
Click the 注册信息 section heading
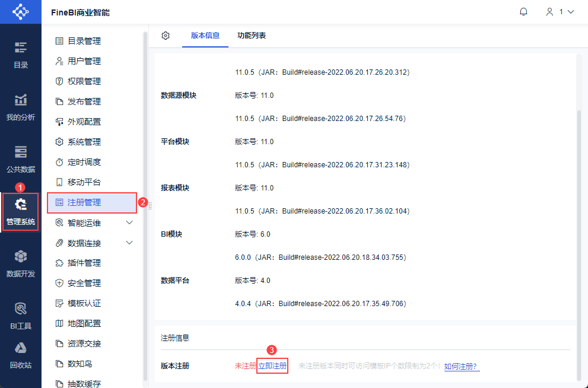[175, 338]
